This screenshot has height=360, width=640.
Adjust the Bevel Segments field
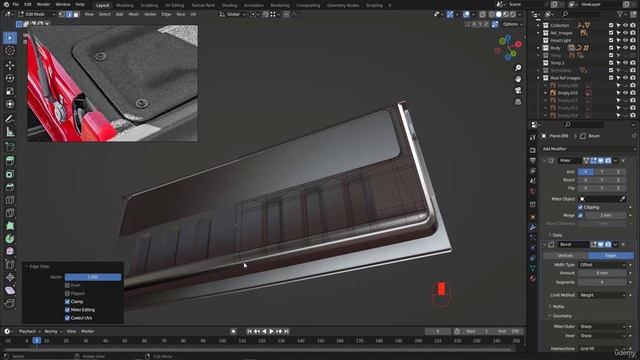[602, 282]
